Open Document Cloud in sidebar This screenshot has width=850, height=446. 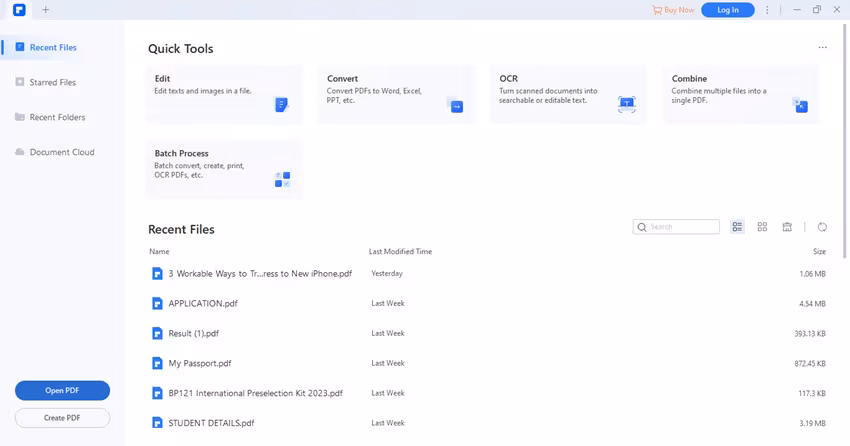pyautogui.click(x=62, y=152)
